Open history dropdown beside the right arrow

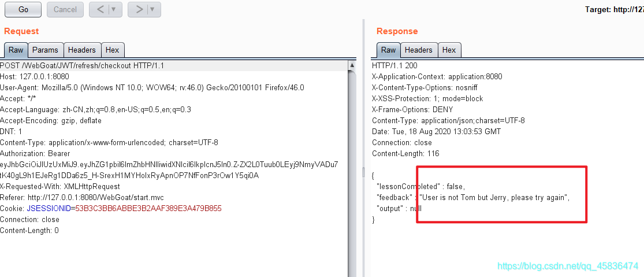154,9
